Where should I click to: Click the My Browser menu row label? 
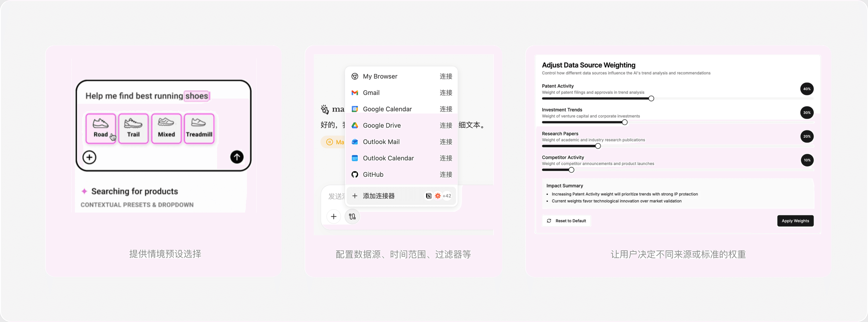pyautogui.click(x=380, y=76)
